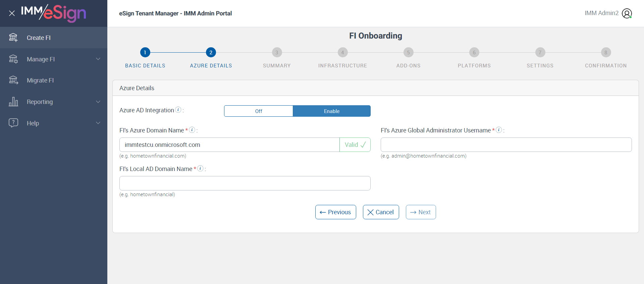Close the sidebar with the X icon
Viewport: 644px width, 284px height.
[x=12, y=13]
